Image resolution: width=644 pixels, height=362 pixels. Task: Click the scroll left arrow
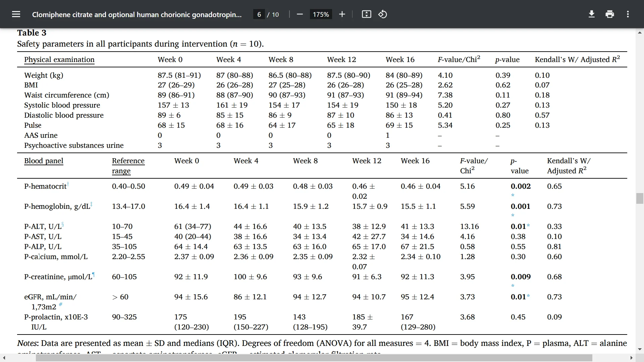click(x=4, y=358)
